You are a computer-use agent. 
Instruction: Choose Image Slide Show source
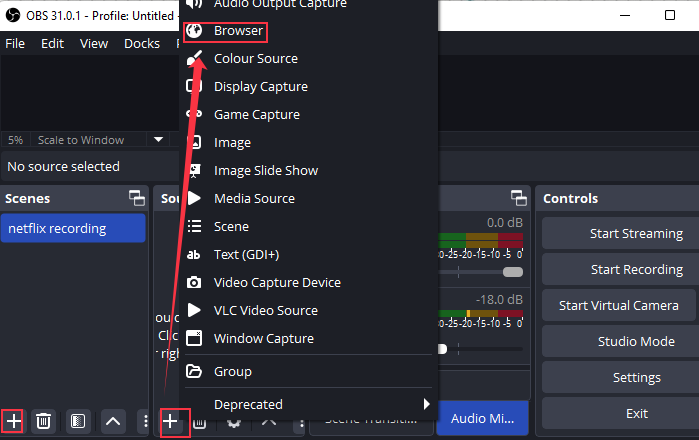point(308,171)
